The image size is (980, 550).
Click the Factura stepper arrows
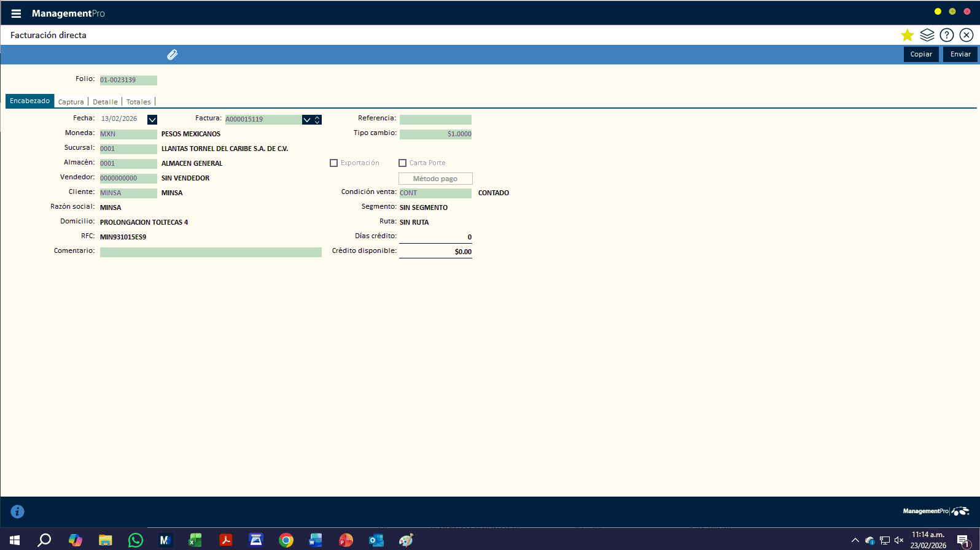point(317,120)
